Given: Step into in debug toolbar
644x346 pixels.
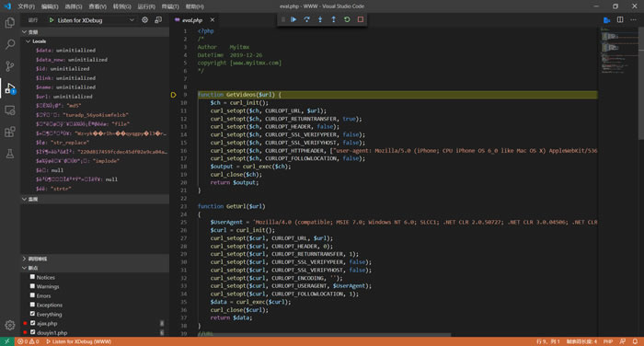Looking at the screenshot, I should point(320,19).
